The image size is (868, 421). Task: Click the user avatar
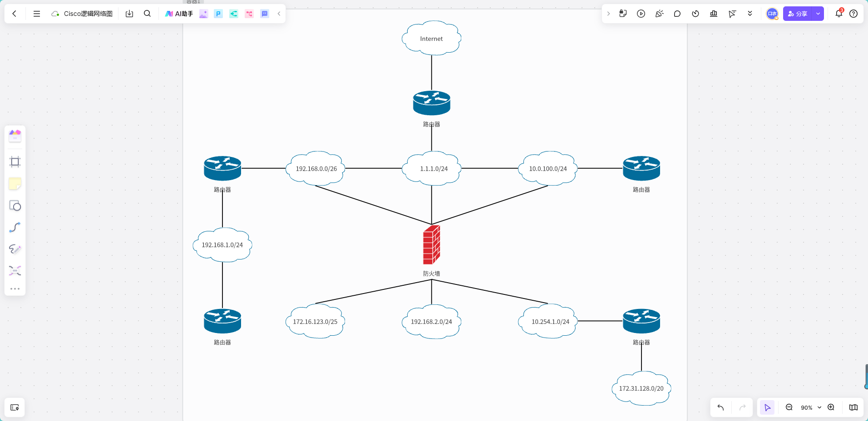pyautogui.click(x=772, y=14)
